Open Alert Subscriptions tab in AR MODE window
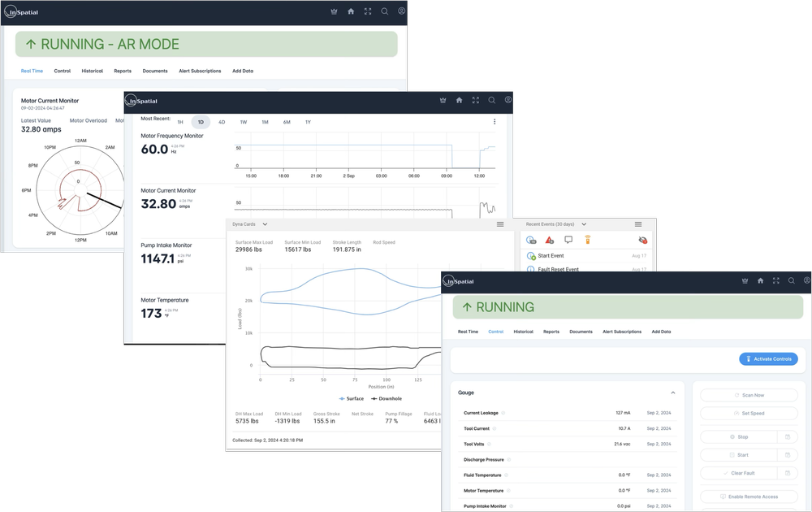The image size is (812, 512). (x=200, y=71)
